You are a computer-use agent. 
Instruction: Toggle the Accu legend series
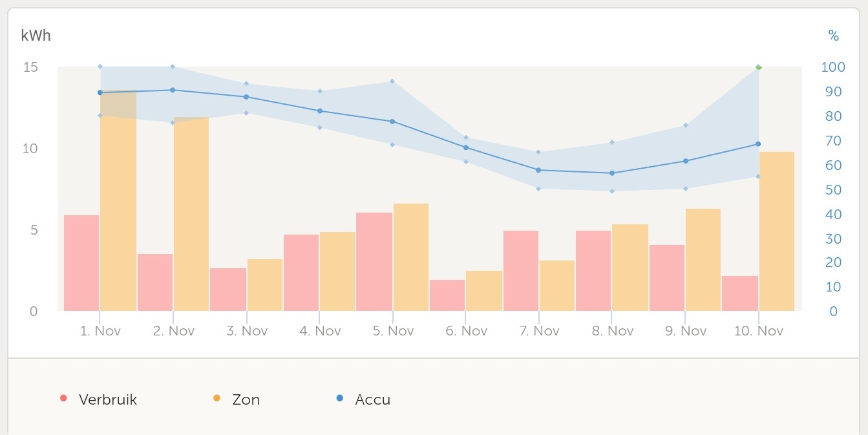coord(372,399)
